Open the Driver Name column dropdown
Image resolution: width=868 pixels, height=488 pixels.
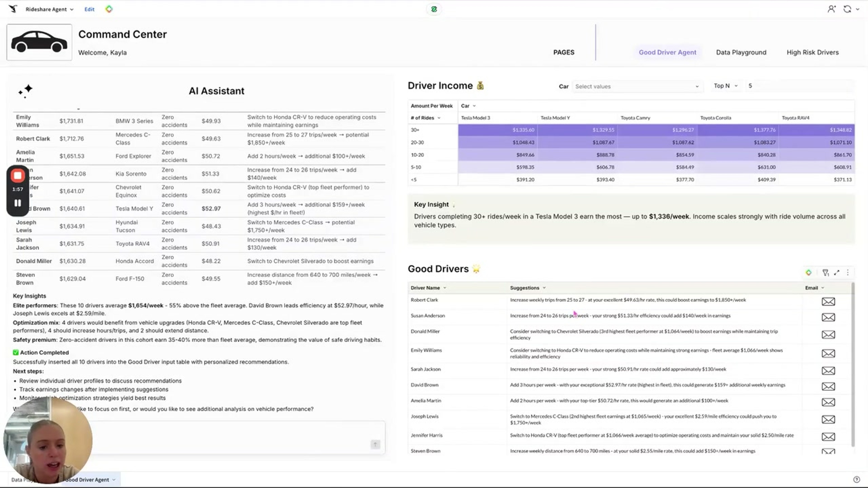tap(445, 288)
